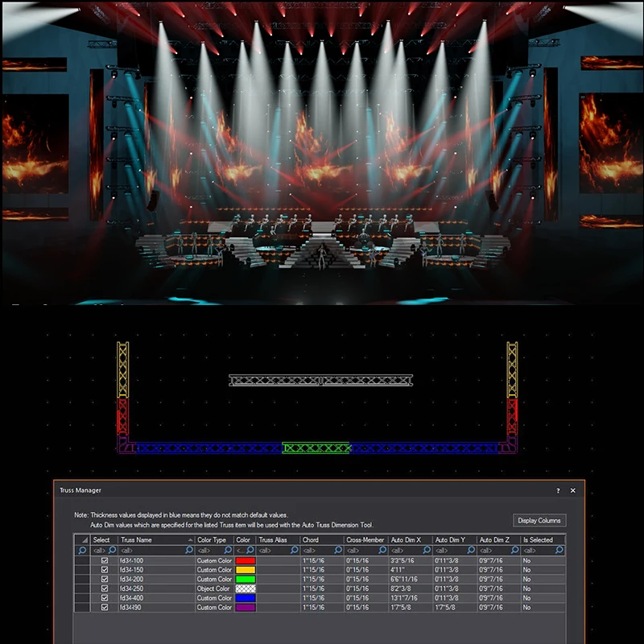Click the search icon in the Cross-Member filter
Image resolution: width=644 pixels, height=644 pixels.
tap(382, 550)
